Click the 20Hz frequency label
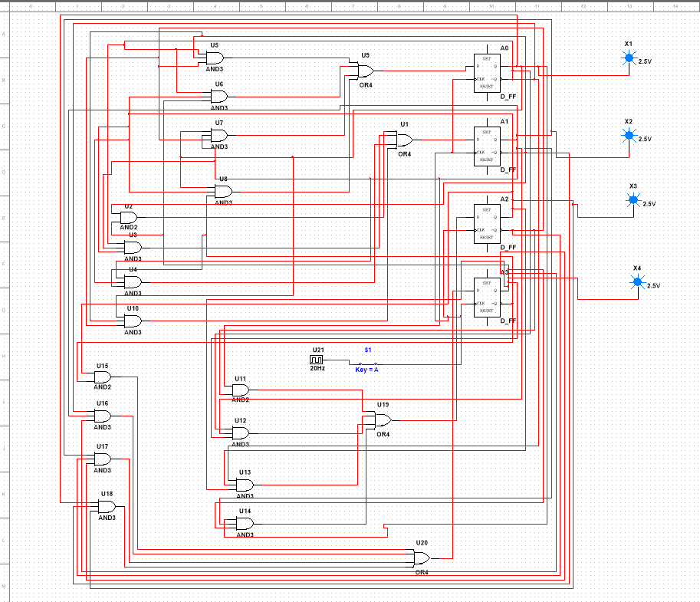Screen dimensions: 700x602 (x=317, y=368)
